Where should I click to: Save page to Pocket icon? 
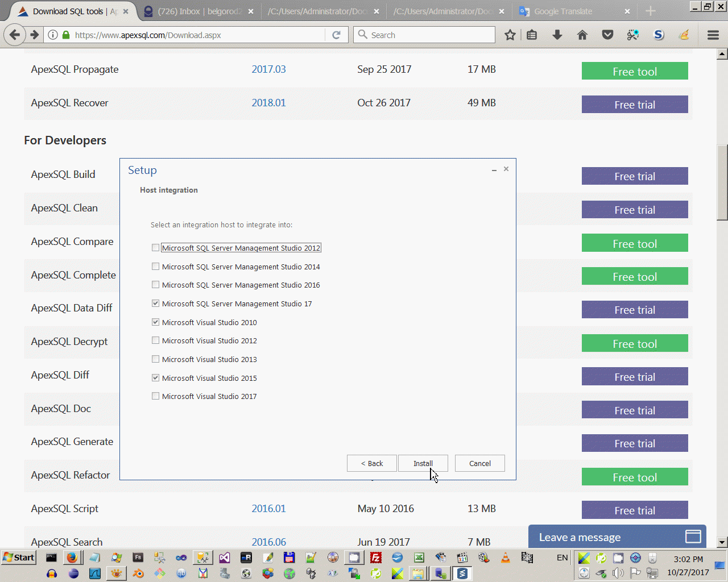[x=608, y=35]
